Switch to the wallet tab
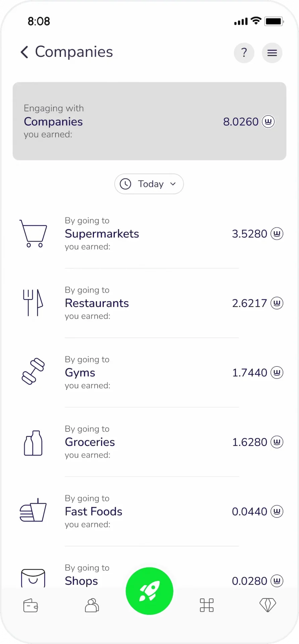299x644 pixels. [x=31, y=605]
